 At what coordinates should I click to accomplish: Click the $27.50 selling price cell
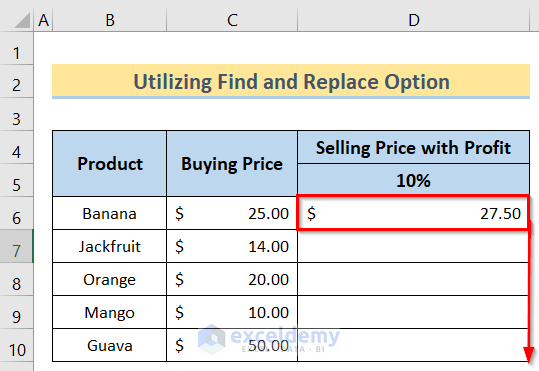414,213
